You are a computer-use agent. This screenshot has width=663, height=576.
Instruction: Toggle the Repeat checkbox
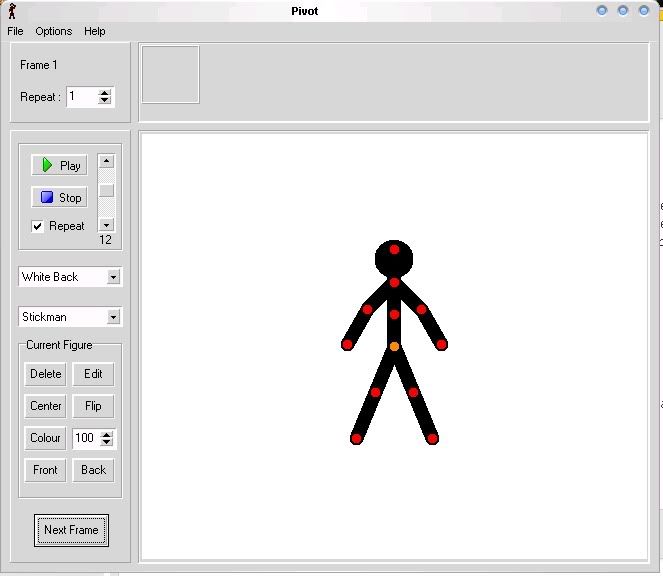pyautogui.click(x=38, y=226)
